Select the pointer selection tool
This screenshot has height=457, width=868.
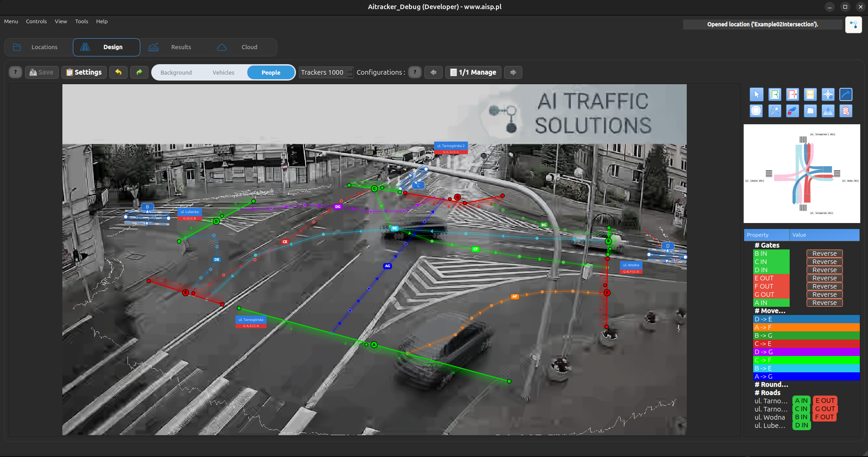pos(756,95)
